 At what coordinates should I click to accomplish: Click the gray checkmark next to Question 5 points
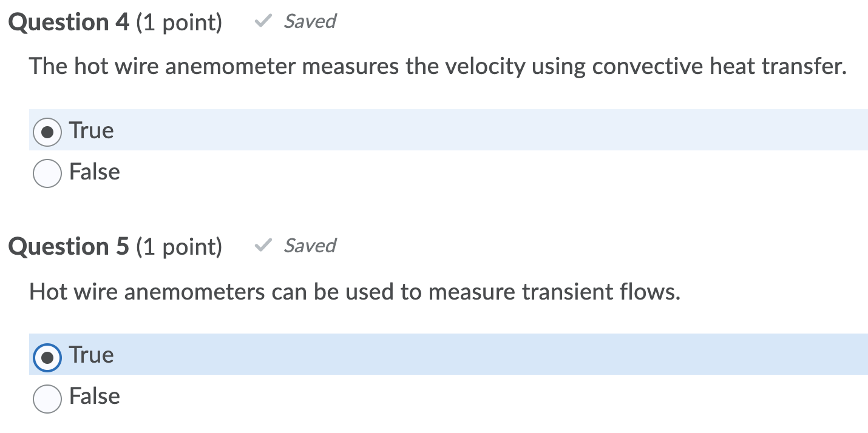(x=263, y=245)
